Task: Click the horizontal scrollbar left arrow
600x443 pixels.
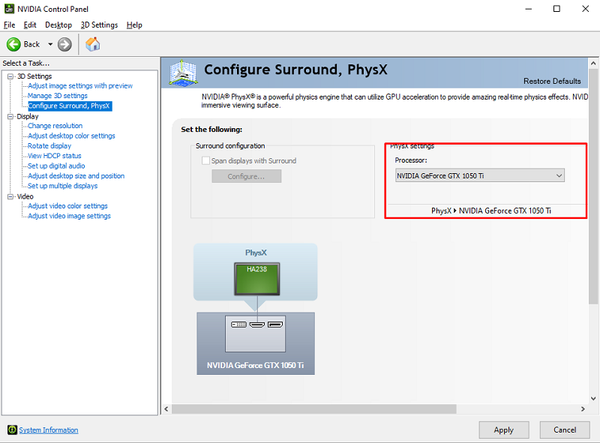Action: pyautogui.click(x=166, y=409)
